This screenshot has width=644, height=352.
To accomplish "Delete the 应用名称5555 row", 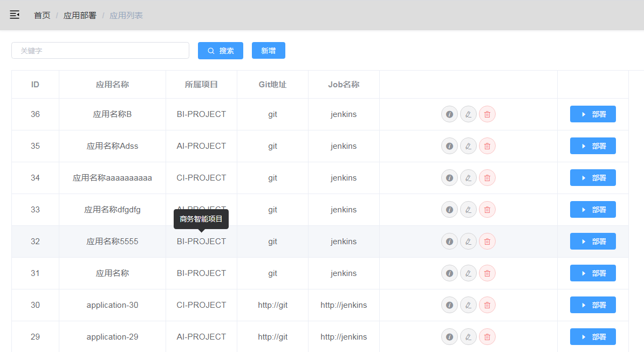I will [x=487, y=241].
